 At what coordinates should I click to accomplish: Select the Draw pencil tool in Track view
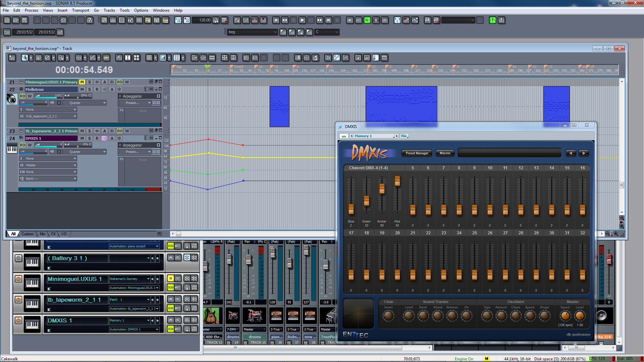pyautogui.click(x=93, y=58)
